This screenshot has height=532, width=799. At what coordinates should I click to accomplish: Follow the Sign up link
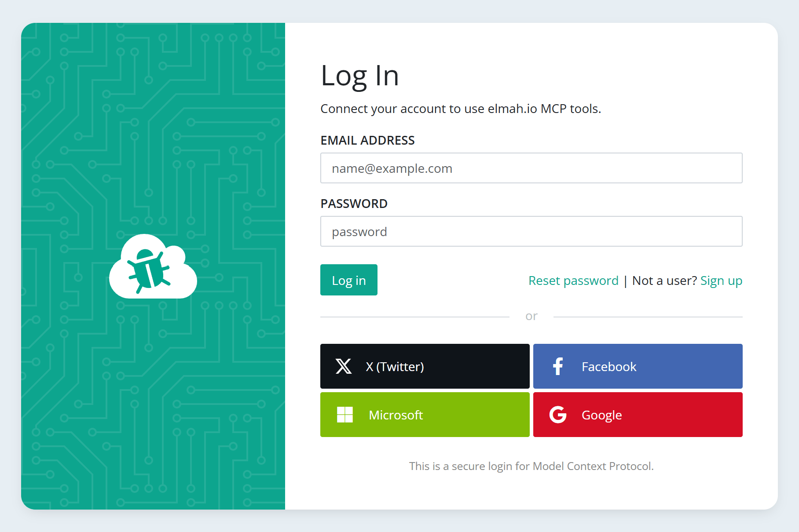(x=721, y=281)
